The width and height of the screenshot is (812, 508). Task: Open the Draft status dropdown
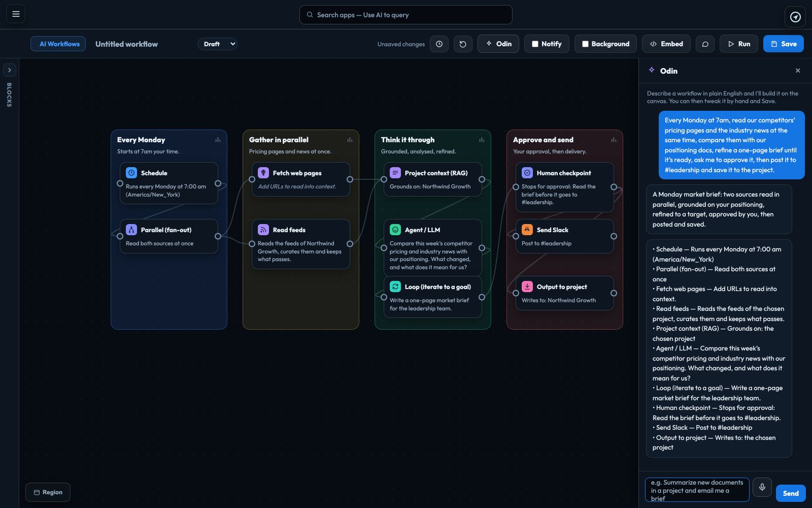[x=217, y=44]
